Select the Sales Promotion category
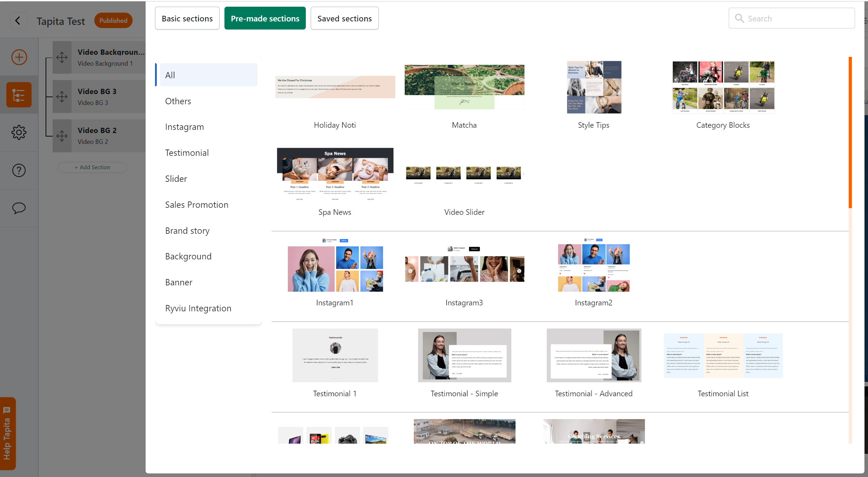Viewport: 868px width, 477px height. pyautogui.click(x=197, y=205)
